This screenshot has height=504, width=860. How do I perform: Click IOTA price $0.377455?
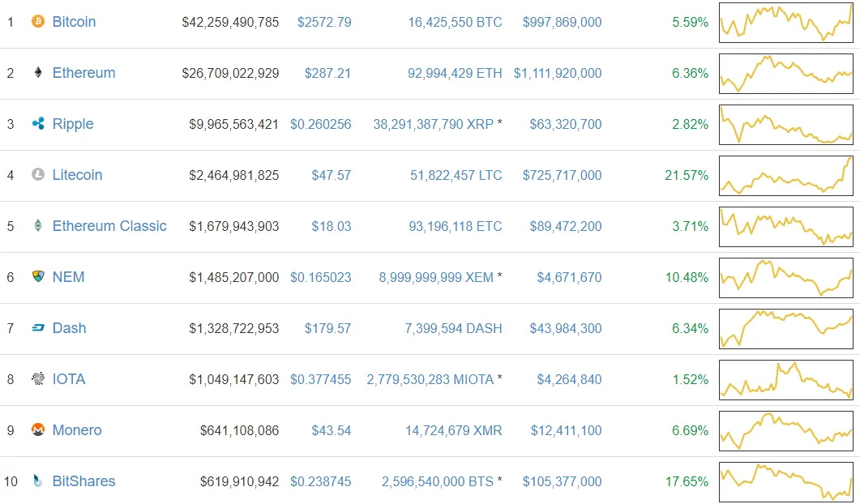pos(321,379)
